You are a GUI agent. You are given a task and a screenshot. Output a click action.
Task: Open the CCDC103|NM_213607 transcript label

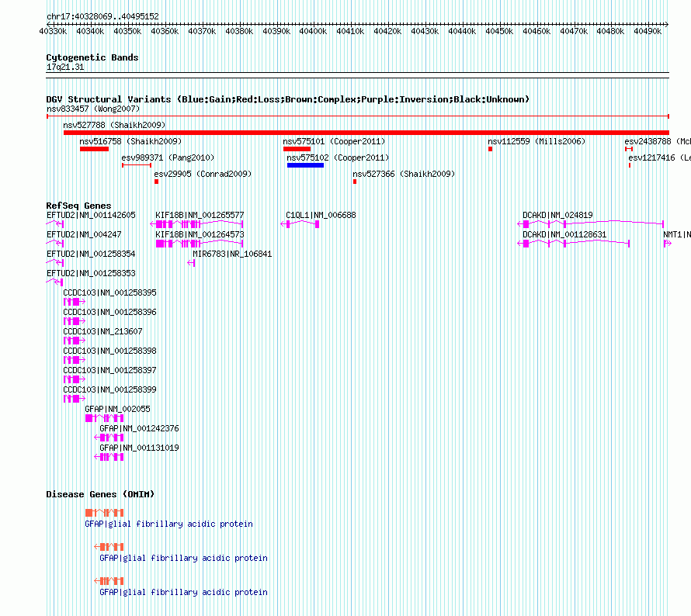102,331
